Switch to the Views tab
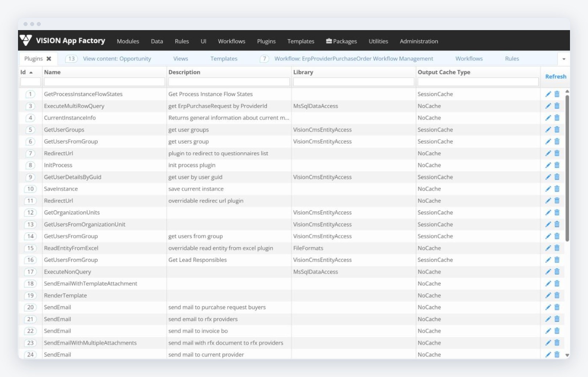The image size is (588, 377). [180, 58]
